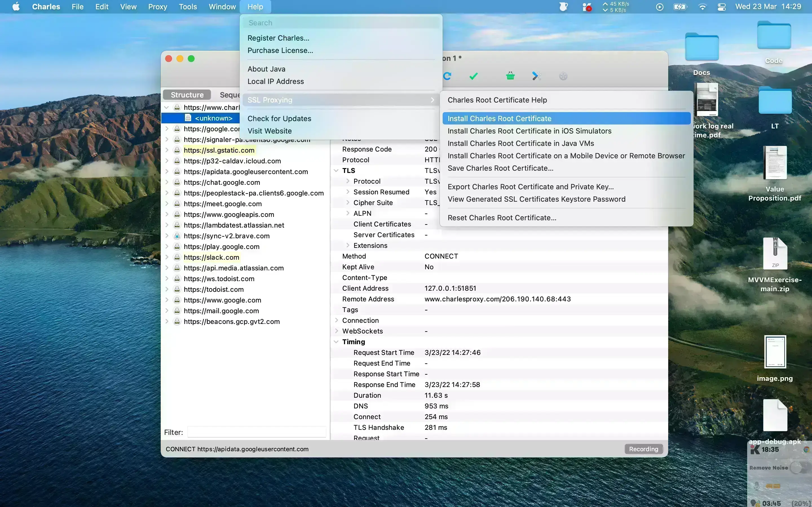Expand the https://slack.com tree node
Image resolution: width=812 pixels, height=507 pixels.
(x=167, y=257)
